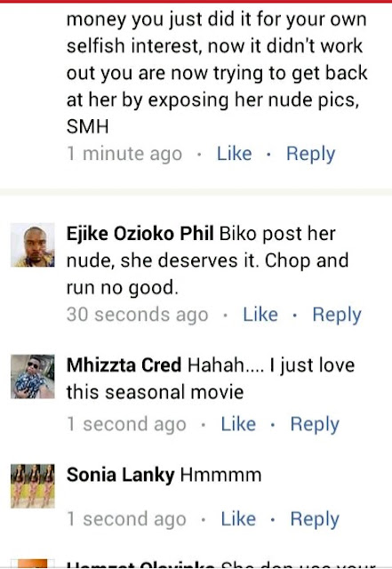This screenshot has height=569, width=392.
Task: Tap the comment text about selfish interest
Action: tap(217, 73)
